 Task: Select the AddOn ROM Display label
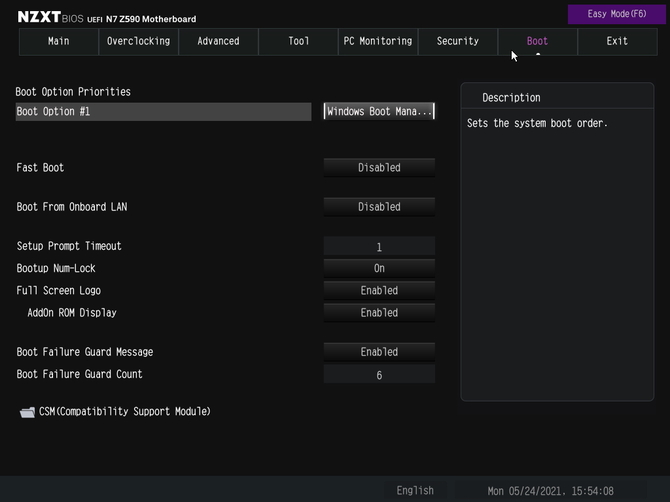click(x=72, y=313)
